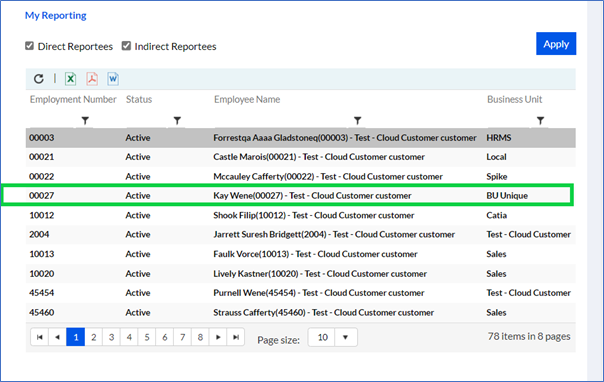
Task: Export grid to Excel
Action: pos(70,79)
